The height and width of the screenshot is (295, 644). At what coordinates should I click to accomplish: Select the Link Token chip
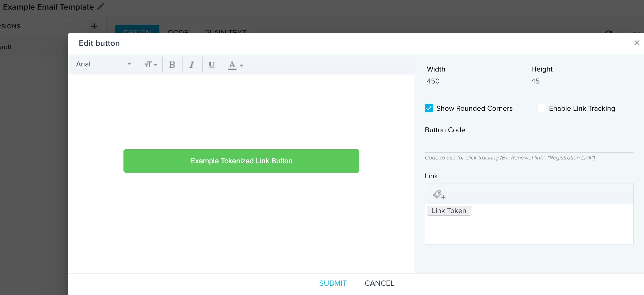pyautogui.click(x=449, y=211)
